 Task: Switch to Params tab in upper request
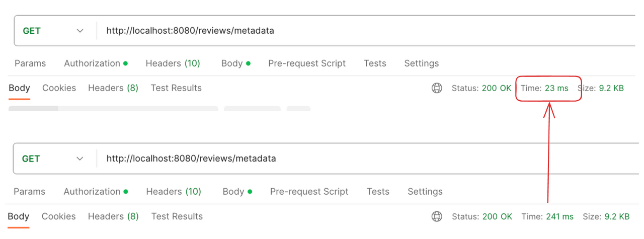click(30, 63)
